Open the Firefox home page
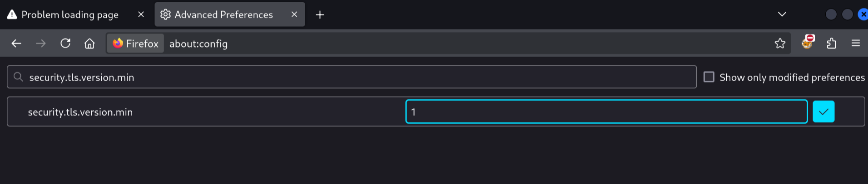868x184 pixels. tap(89, 44)
